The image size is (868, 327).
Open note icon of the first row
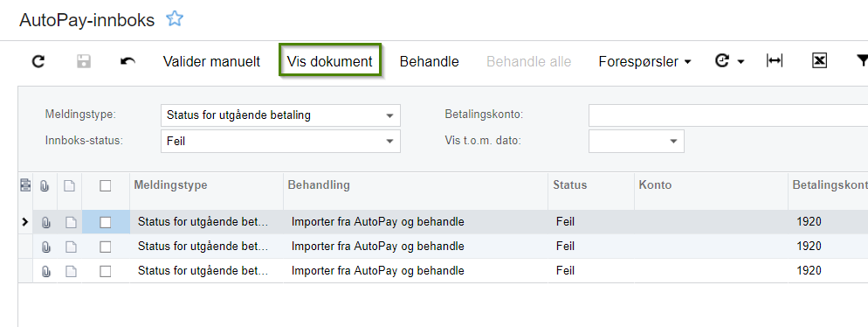71,223
